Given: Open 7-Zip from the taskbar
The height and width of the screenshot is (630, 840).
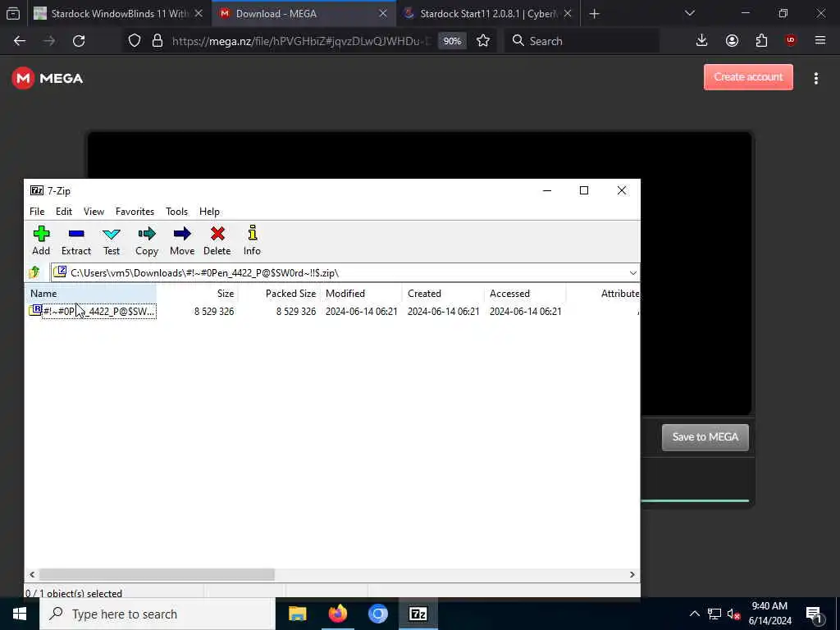Looking at the screenshot, I should click(418, 614).
